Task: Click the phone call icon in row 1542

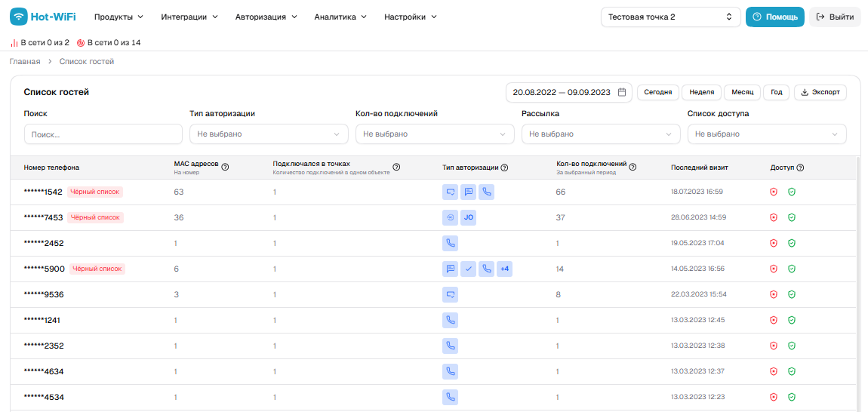Action: [486, 192]
